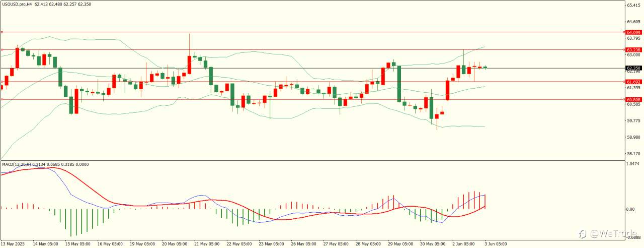Click the USOUSD.pro,H4 symbol header text
Image resolution: width=644 pixels, height=248 pixels.
[17, 4]
